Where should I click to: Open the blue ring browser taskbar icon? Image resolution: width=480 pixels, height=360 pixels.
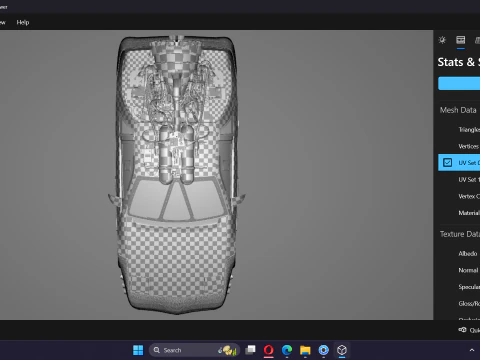pyautogui.click(x=323, y=350)
